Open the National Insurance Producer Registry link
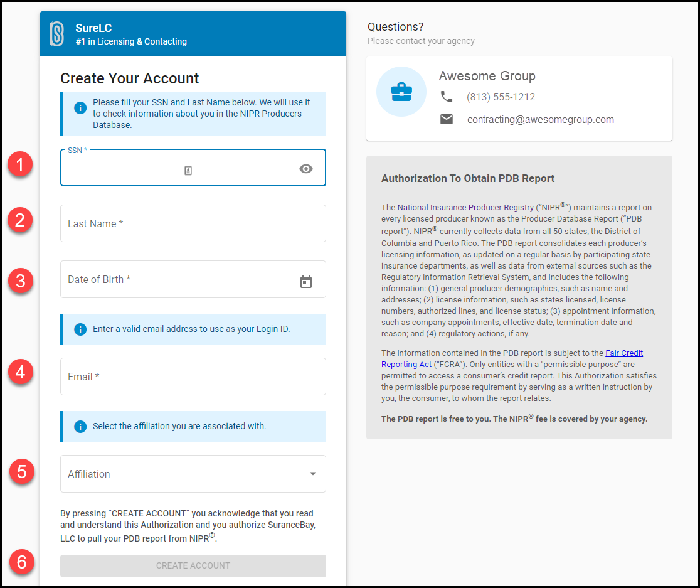Image resolution: width=700 pixels, height=588 pixels. pos(465,207)
